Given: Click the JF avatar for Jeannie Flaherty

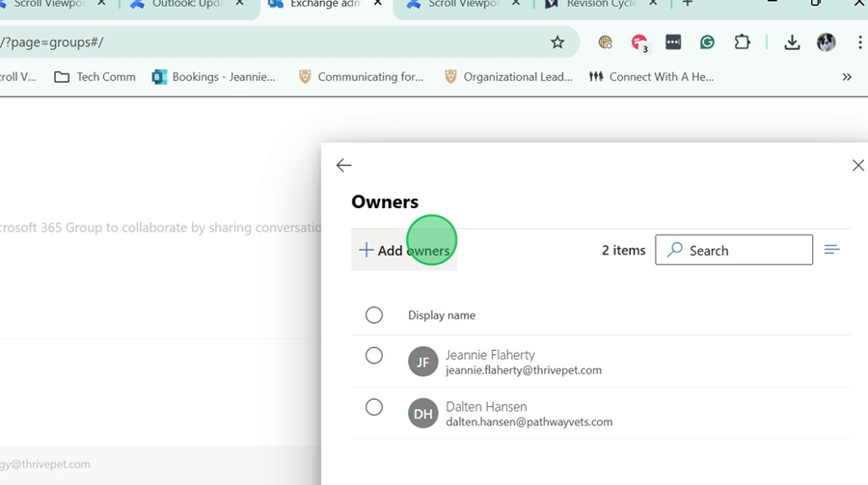Looking at the screenshot, I should click(x=422, y=363).
